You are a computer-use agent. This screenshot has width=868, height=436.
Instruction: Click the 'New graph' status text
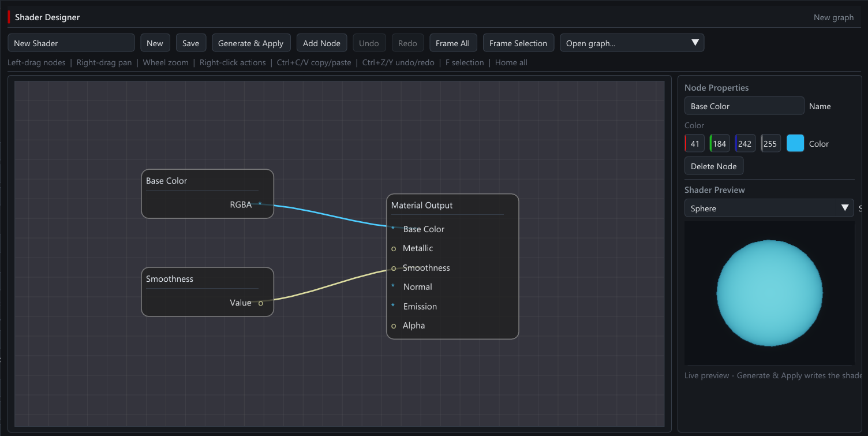point(833,17)
